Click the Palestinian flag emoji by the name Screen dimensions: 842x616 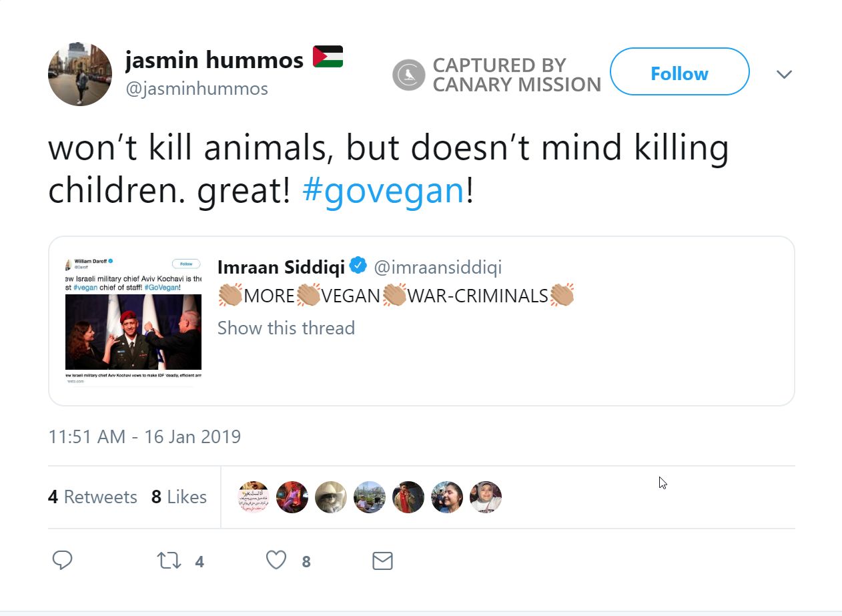(x=328, y=57)
